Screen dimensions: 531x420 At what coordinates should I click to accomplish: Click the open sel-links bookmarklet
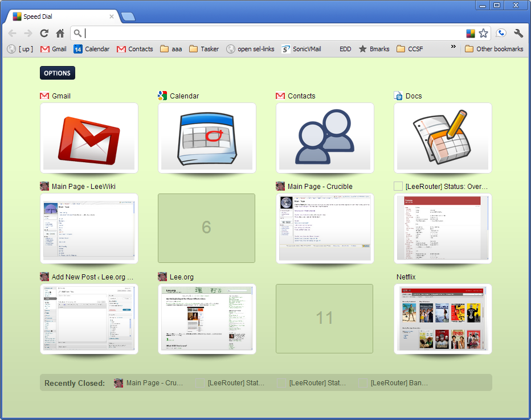(x=250, y=49)
